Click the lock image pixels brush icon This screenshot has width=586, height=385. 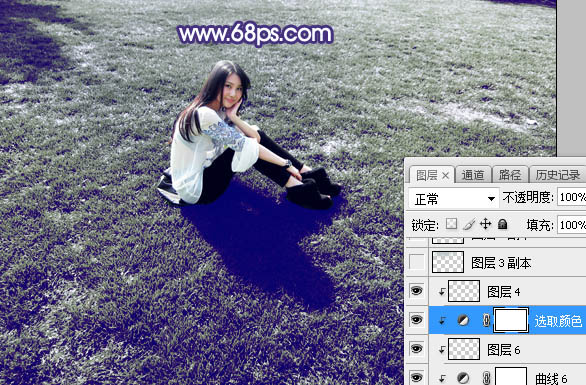click(x=469, y=224)
